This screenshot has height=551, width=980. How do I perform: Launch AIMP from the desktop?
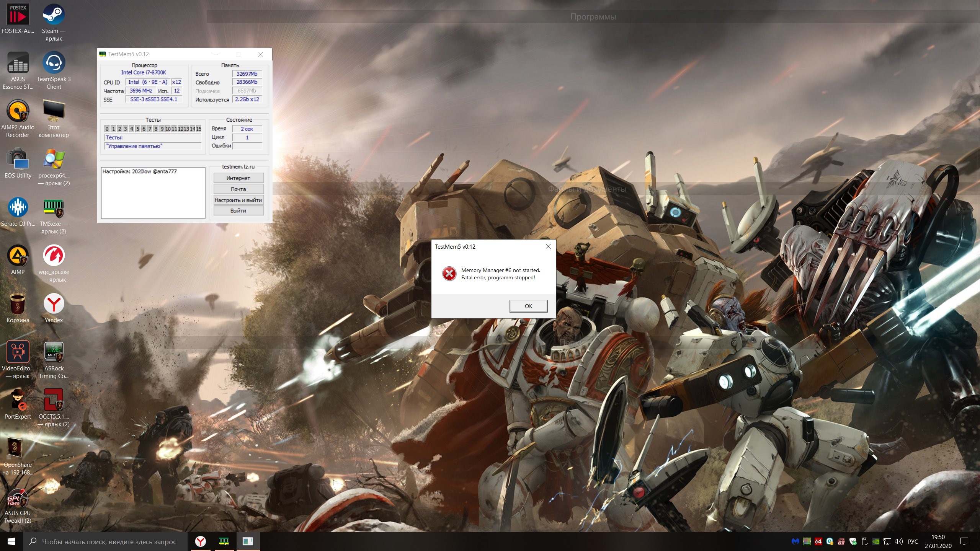click(18, 256)
